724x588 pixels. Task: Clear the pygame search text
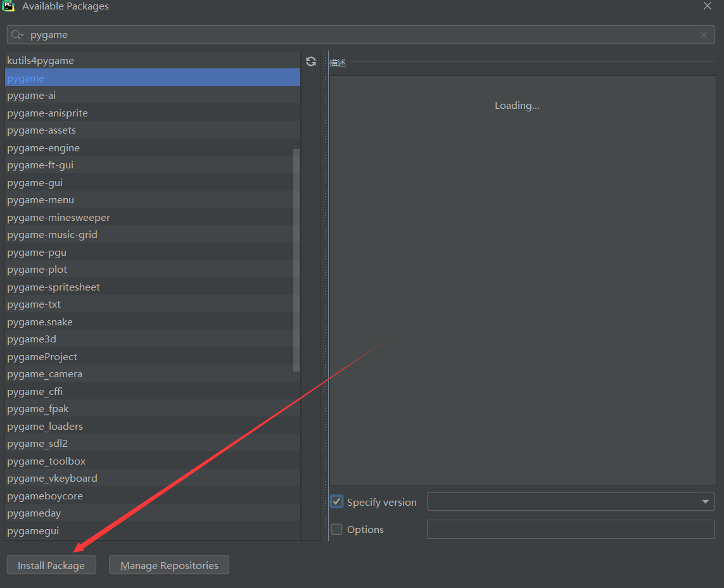(703, 35)
